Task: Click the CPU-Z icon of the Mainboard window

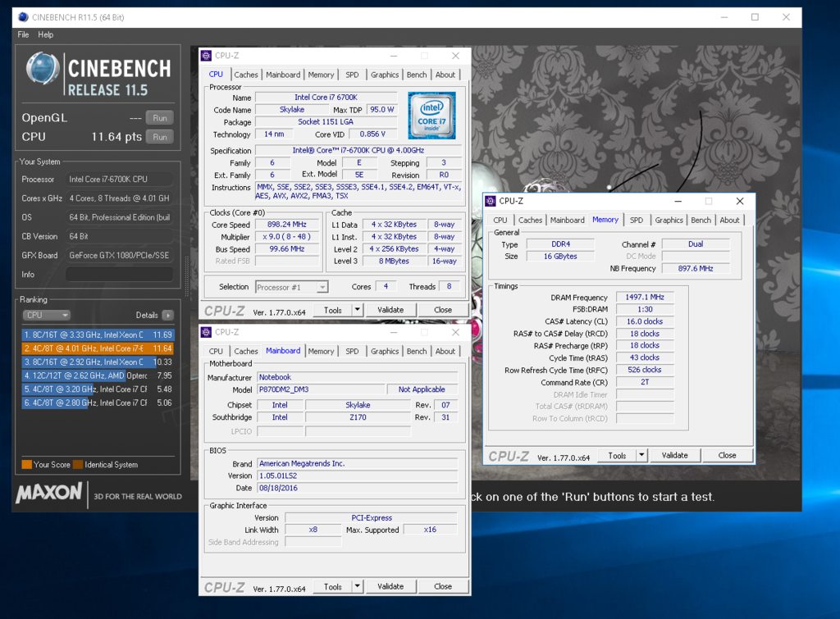Action: (206, 333)
